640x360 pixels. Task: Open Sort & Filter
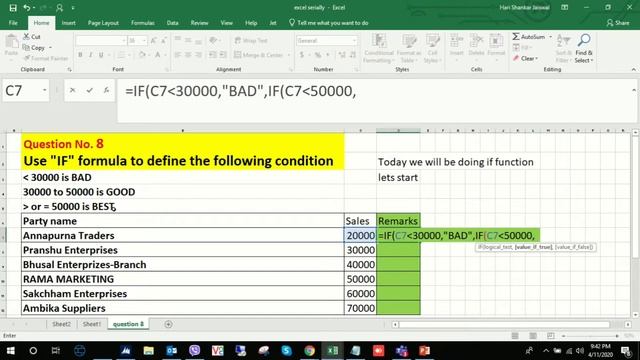coord(563,48)
